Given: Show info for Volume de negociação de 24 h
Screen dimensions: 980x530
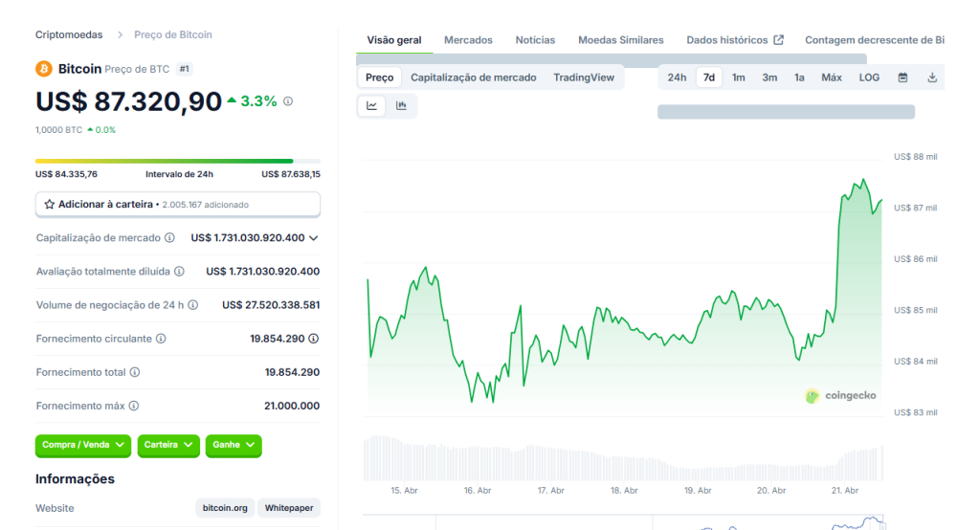Looking at the screenshot, I should 193,305.
